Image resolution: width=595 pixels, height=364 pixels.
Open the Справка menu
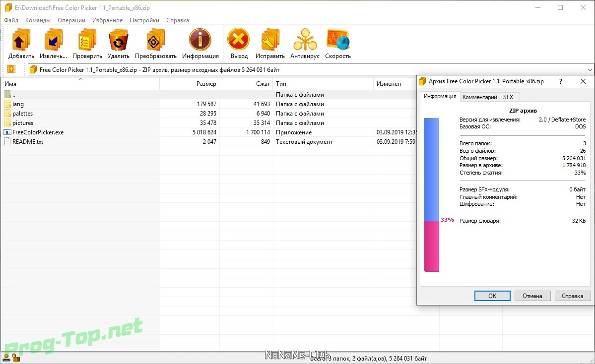pos(178,20)
